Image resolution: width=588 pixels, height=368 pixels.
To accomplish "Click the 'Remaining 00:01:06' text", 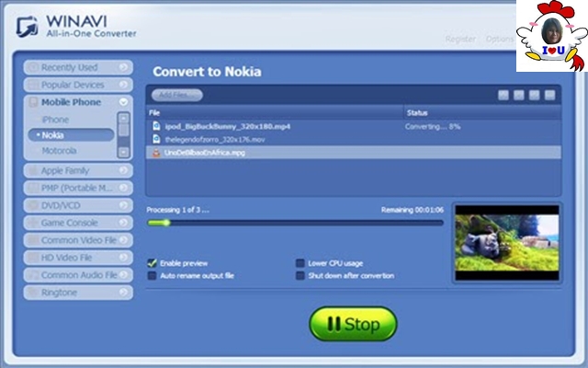I will click(x=413, y=210).
